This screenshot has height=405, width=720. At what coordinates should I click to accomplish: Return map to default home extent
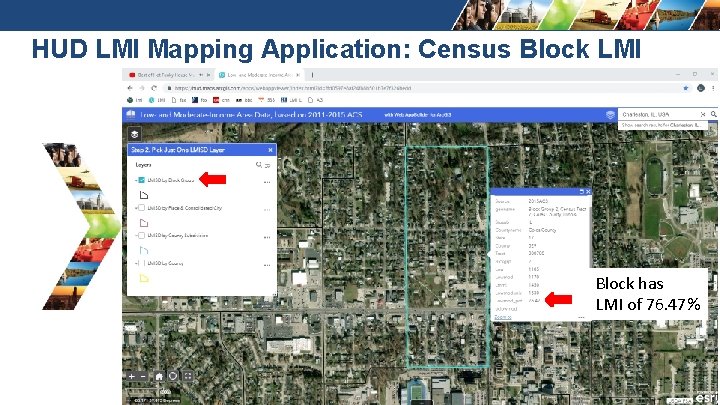(x=159, y=376)
